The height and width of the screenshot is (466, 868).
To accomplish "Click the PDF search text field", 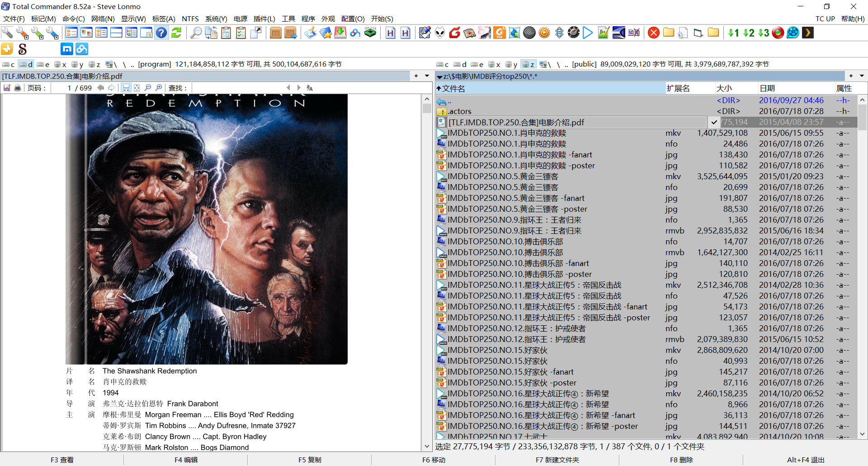I will coord(238,88).
